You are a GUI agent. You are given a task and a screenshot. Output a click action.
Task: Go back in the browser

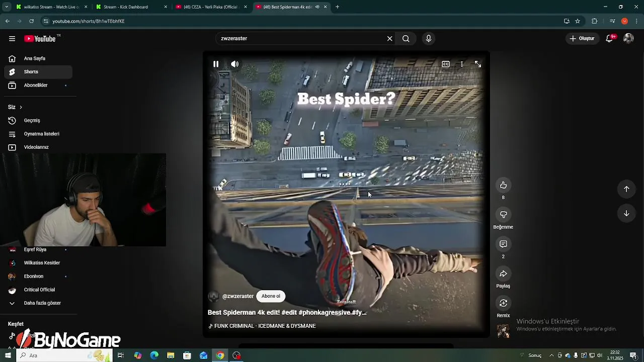(x=8, y=21)
